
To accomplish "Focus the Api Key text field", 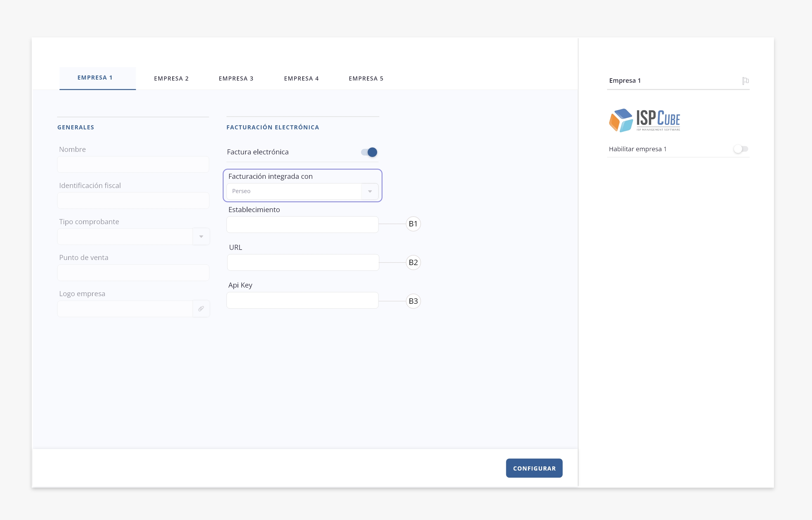I will point(302,300).
